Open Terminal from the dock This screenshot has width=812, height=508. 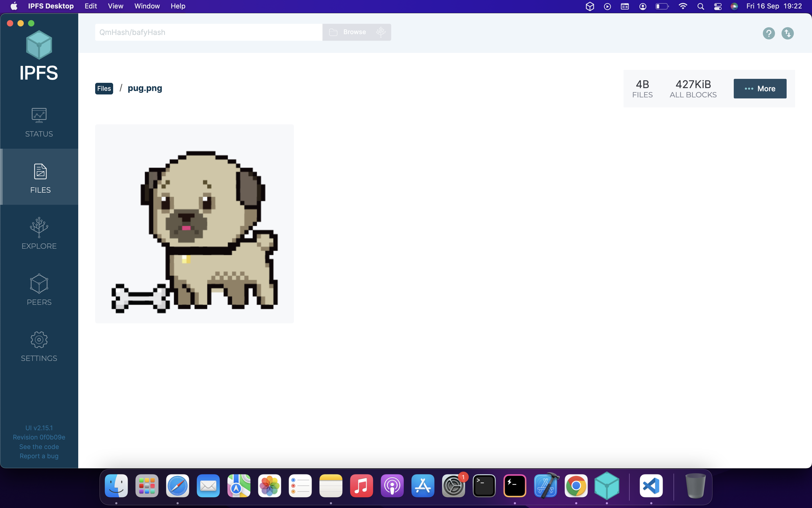coord(484,486)
